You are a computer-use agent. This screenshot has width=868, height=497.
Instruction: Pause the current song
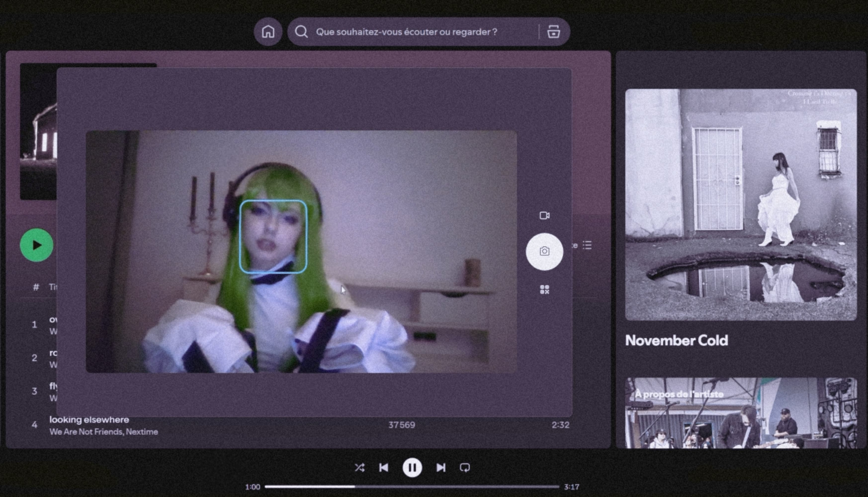point(412,467)
